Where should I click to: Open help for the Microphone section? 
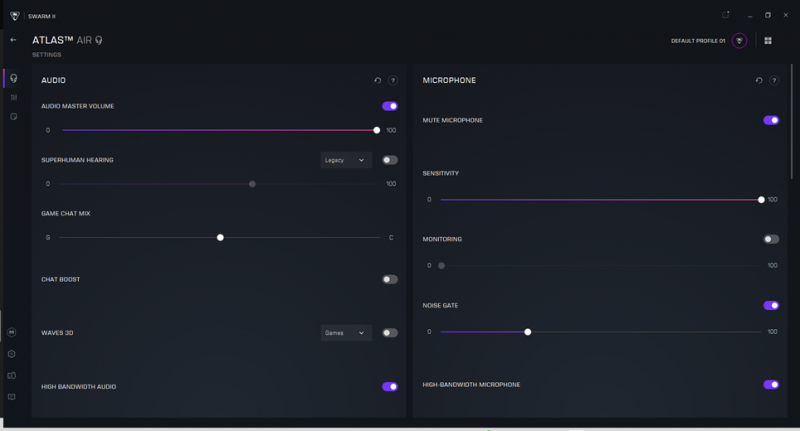(774, 80)
